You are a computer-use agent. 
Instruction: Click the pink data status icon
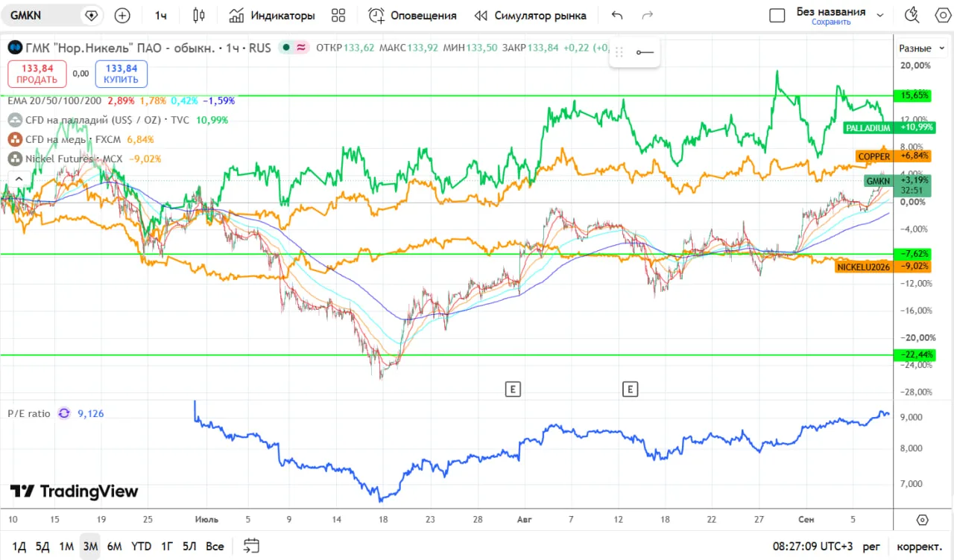pos(301,48)
